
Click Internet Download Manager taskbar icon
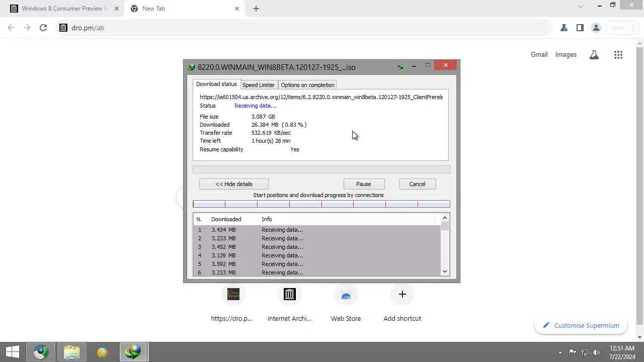[x=133, y=352]
